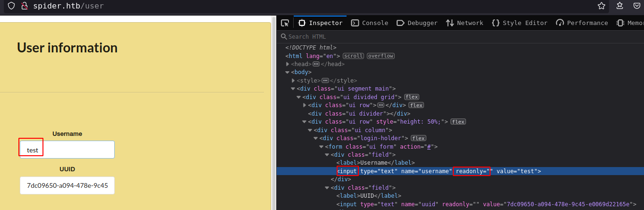Click the ellipsis badge inside the head tag
This screenshot has height=210, width=644.
[316, 64]
